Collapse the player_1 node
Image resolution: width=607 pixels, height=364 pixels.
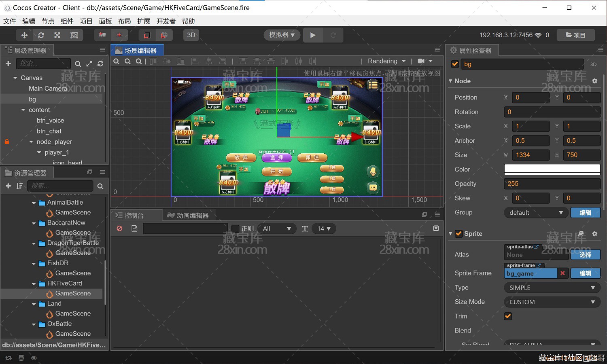[x=39, y=152]
